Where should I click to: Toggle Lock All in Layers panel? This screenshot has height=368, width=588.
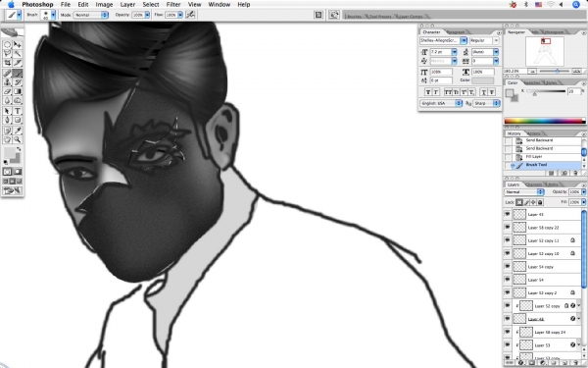click(x=540, y=202)
